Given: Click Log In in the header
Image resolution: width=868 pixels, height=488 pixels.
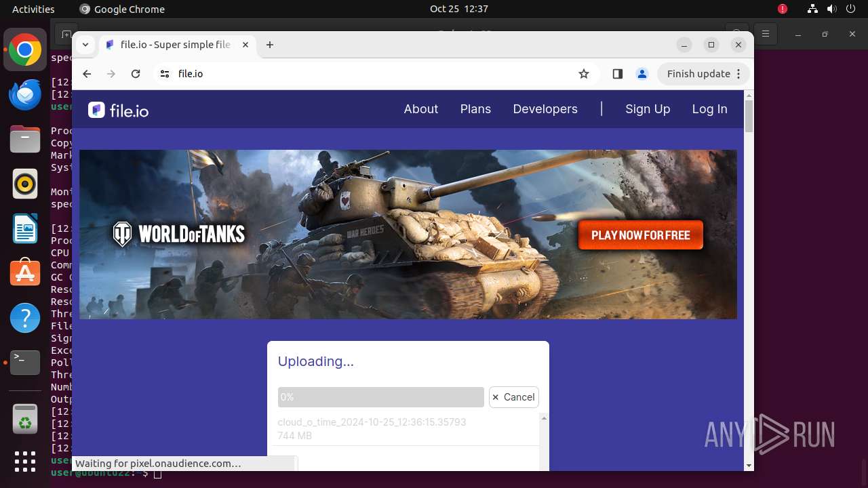Looking at the screenshot, I should click(x=709, y=109).
